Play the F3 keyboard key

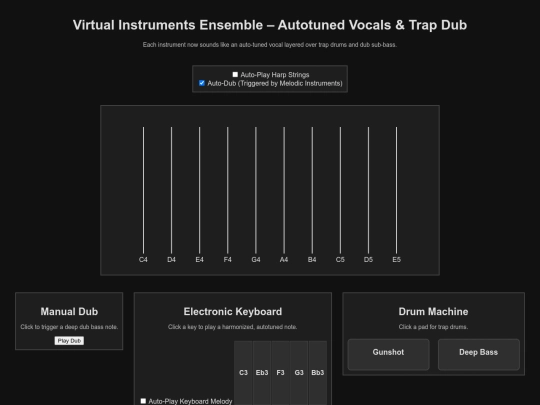point(280,373)
